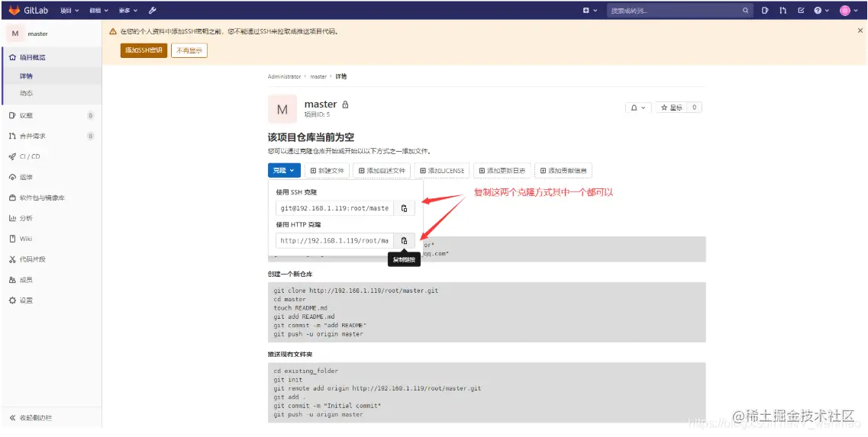
Task: Copy the HTTP clone URL
Action: tap(404, 241)
